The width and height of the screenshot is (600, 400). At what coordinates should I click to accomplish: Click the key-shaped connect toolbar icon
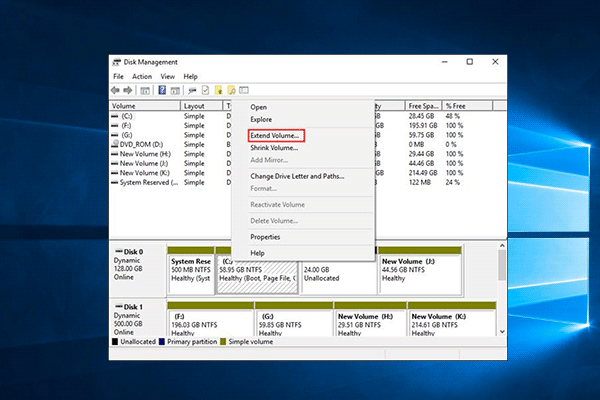point(192,90)
